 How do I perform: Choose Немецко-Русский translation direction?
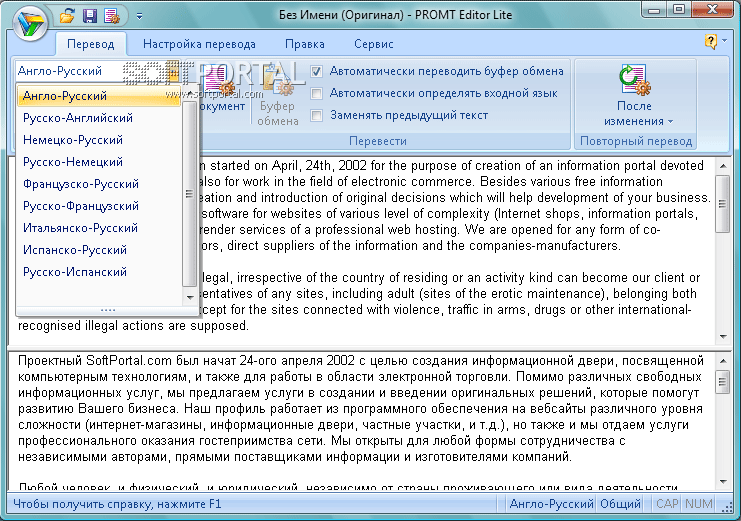click(99, 140)
